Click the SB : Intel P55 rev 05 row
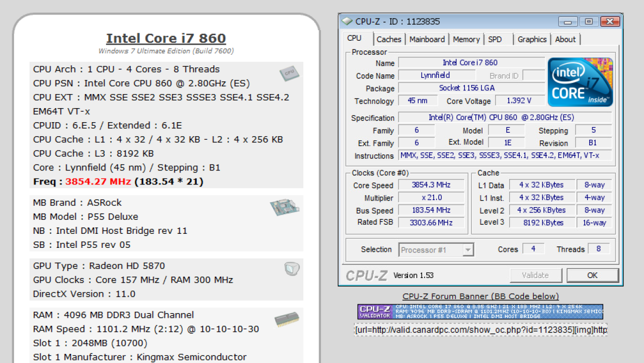Viewport: 644px width, 363px height. pos(167,245)
